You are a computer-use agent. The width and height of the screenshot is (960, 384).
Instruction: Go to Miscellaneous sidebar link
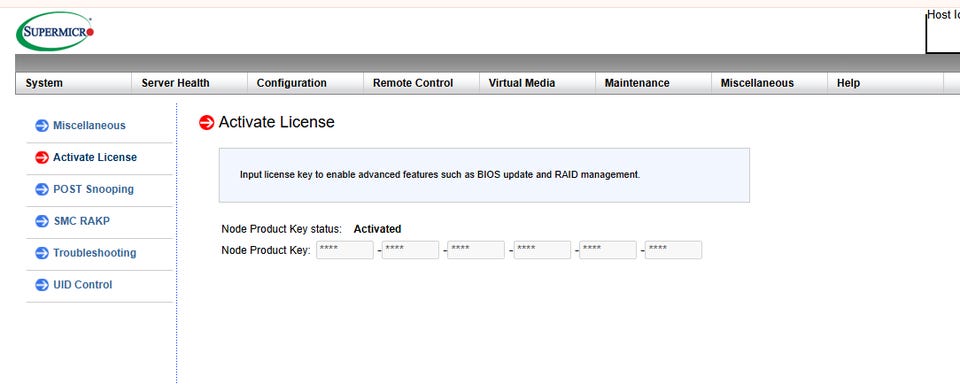pos(89,126)
